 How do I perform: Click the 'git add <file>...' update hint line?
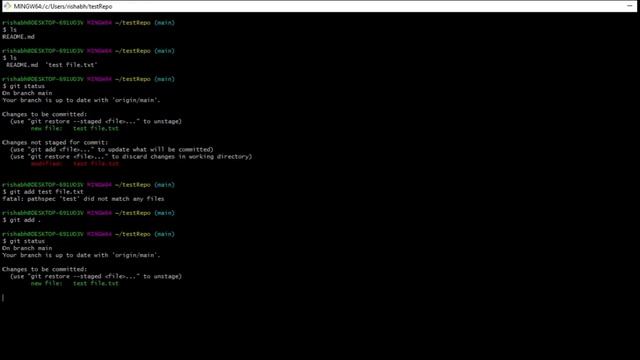tap(111, 149)
